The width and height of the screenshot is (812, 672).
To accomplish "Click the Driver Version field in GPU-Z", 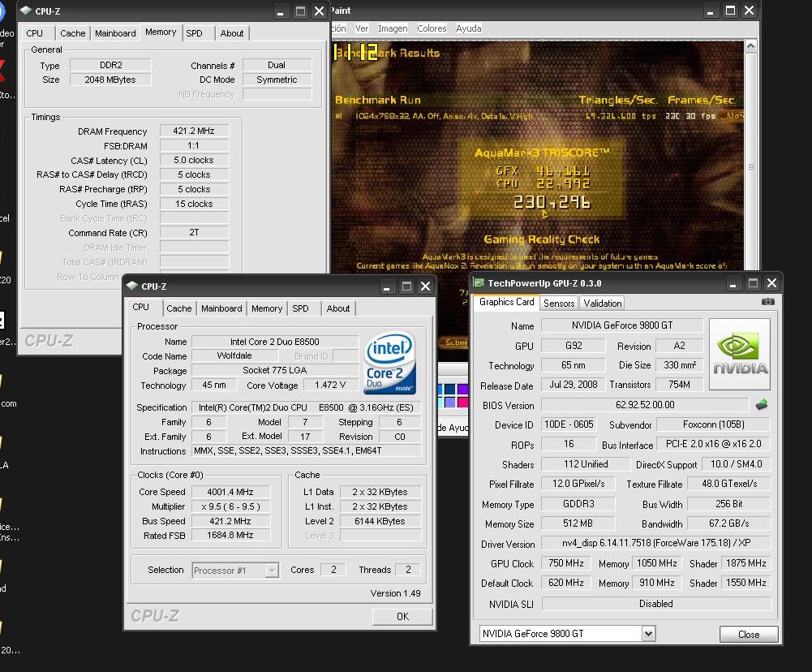I will point(656,543).
